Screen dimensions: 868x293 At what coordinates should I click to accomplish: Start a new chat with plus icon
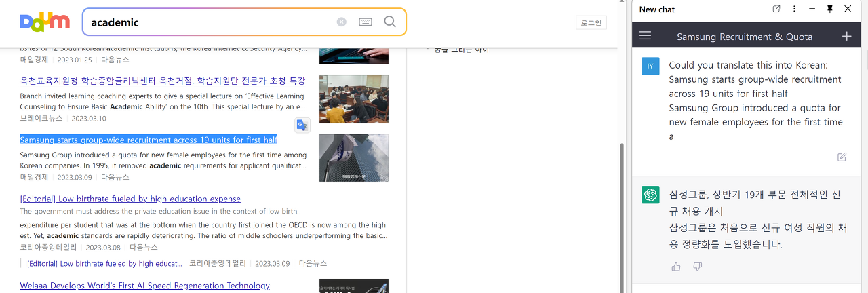(846, 36)
